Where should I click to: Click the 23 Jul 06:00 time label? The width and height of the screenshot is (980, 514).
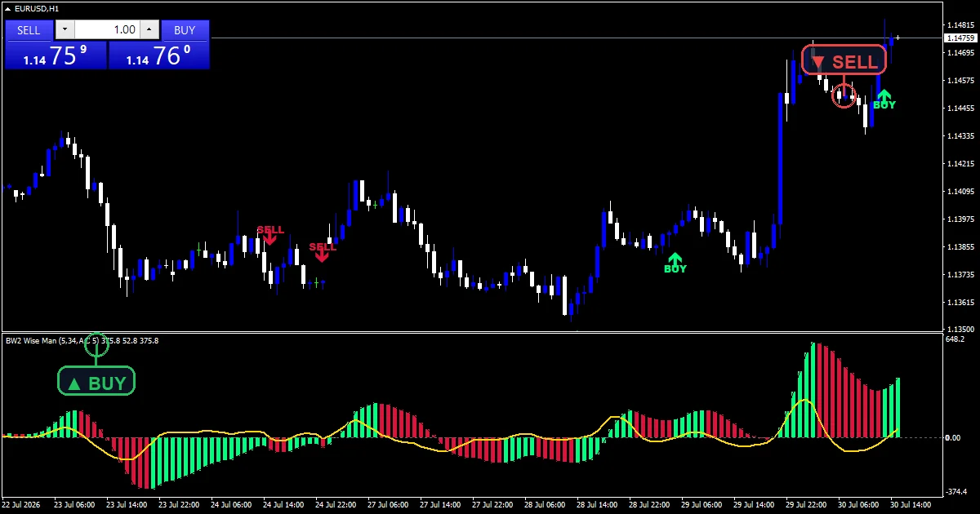point(75,504)
